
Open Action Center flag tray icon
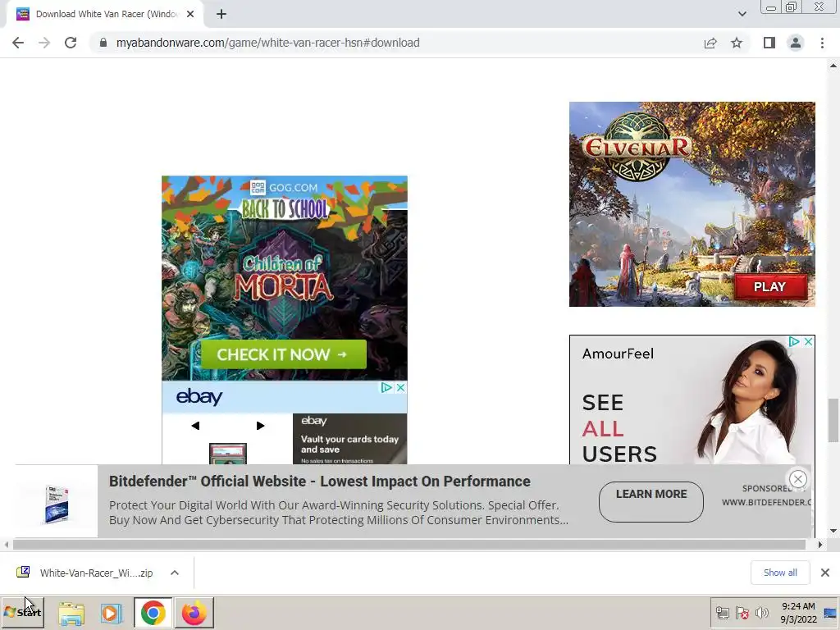coord(742,613)
